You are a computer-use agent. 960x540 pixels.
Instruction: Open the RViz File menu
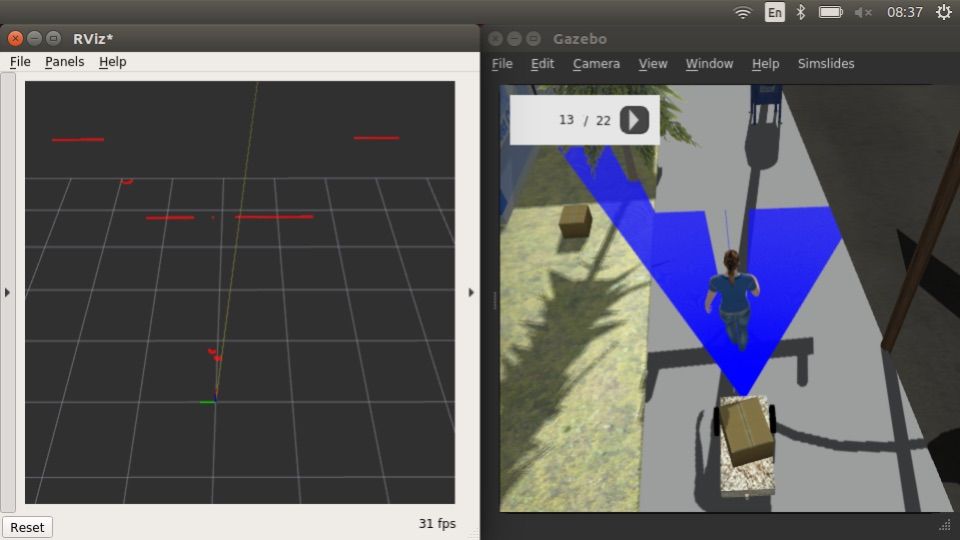click(x=20, y=62)
